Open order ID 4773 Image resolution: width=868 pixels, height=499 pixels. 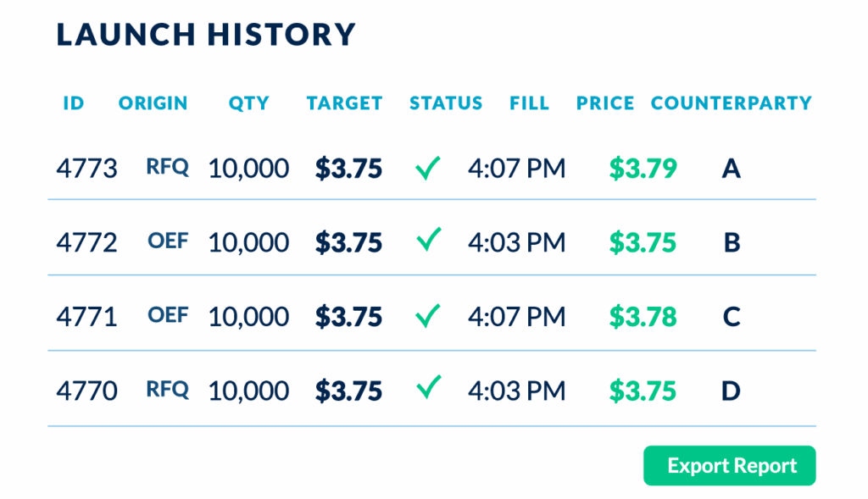point(87,169)
